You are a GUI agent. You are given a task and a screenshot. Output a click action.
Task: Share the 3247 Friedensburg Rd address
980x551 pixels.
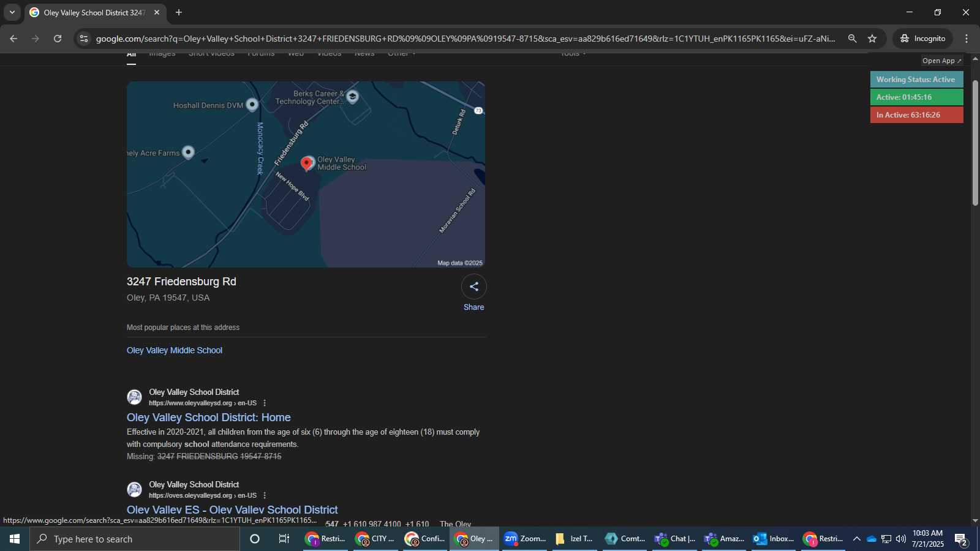pyautogui.click(x=473, y=293)
